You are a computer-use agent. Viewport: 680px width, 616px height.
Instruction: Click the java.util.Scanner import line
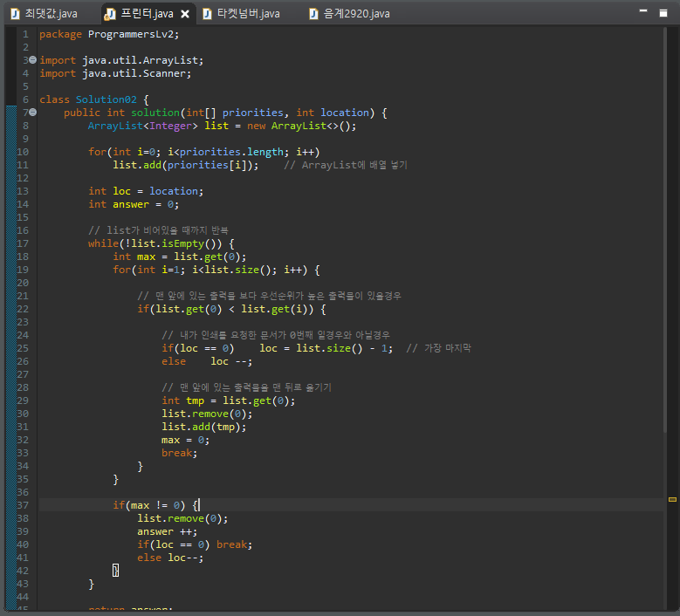click(x=115, y=73)
